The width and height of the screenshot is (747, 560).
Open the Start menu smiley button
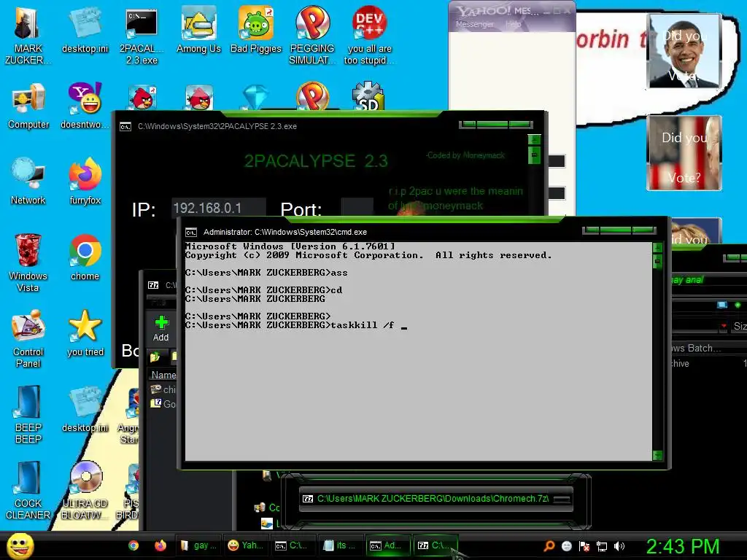(20, 545)
